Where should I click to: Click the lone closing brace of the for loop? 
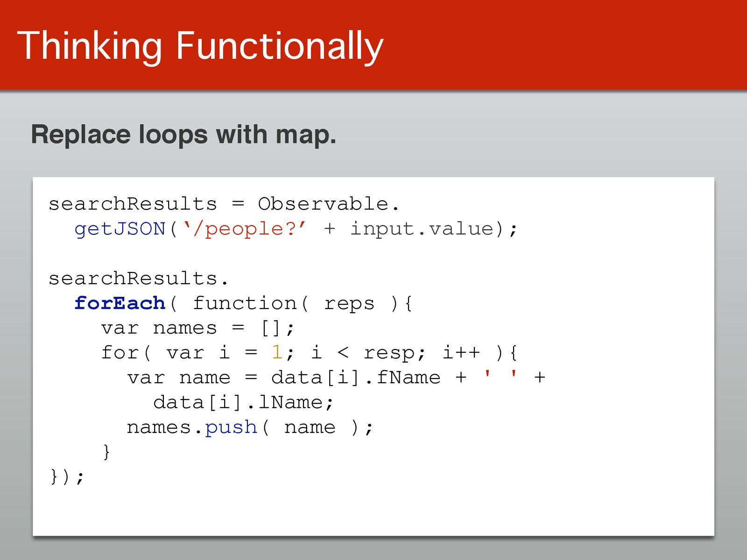[x=106, y=452]
